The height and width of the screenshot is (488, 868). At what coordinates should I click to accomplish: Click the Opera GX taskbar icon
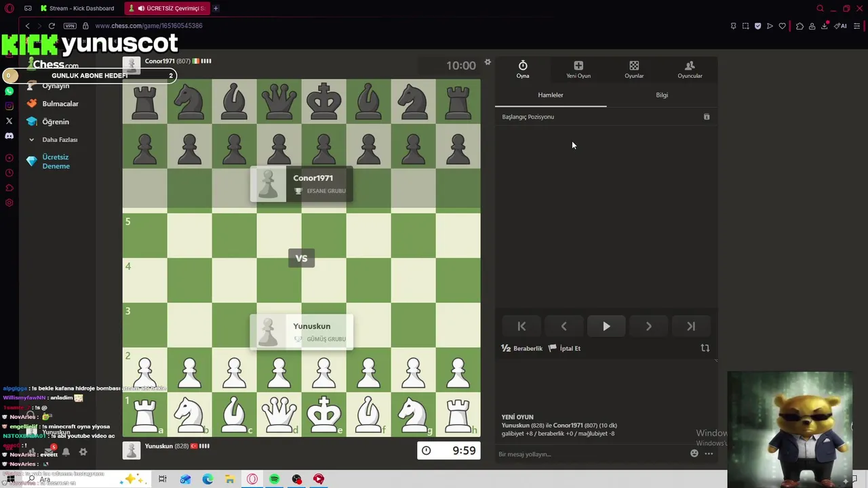252,479
